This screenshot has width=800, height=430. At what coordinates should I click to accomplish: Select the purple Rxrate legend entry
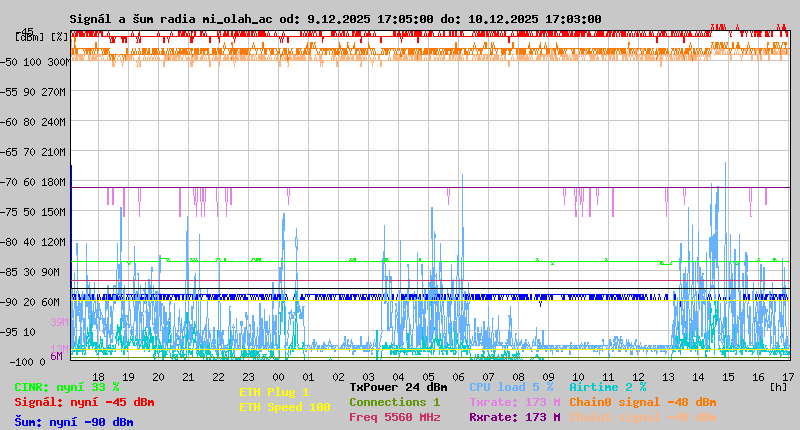514,418
